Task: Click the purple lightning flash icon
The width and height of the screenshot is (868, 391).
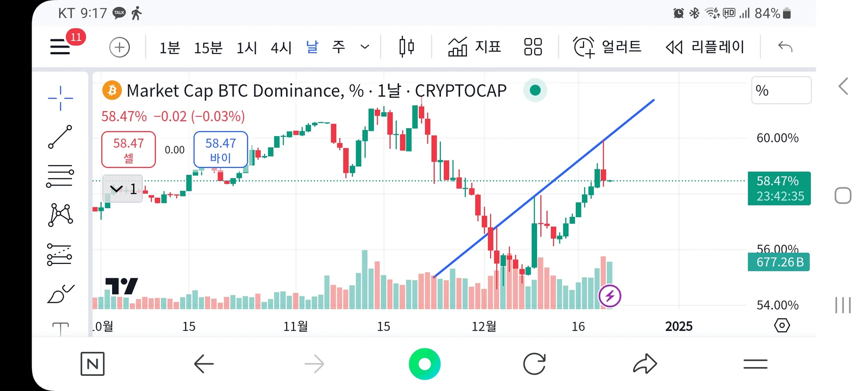Action: (609, 296)
